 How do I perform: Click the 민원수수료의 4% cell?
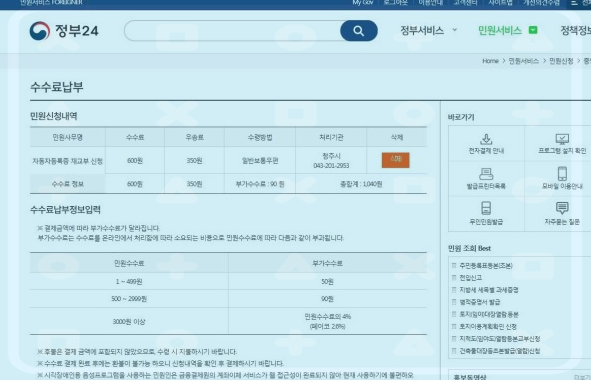pyautogui.click(x=328, y=321)
